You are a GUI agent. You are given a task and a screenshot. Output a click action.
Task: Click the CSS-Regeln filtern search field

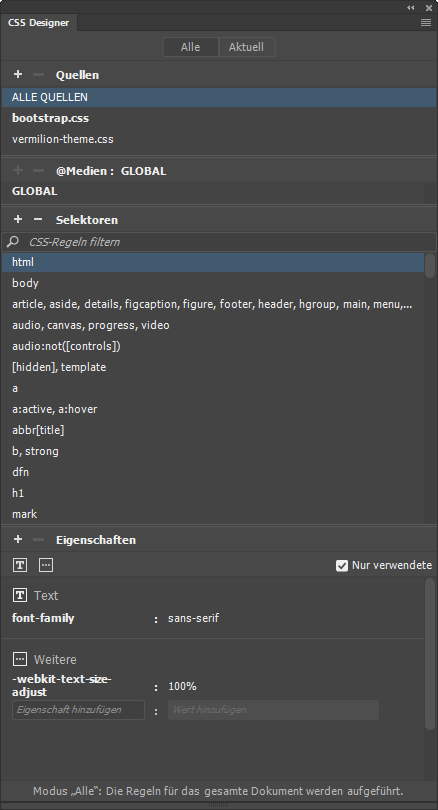[219, 242]
